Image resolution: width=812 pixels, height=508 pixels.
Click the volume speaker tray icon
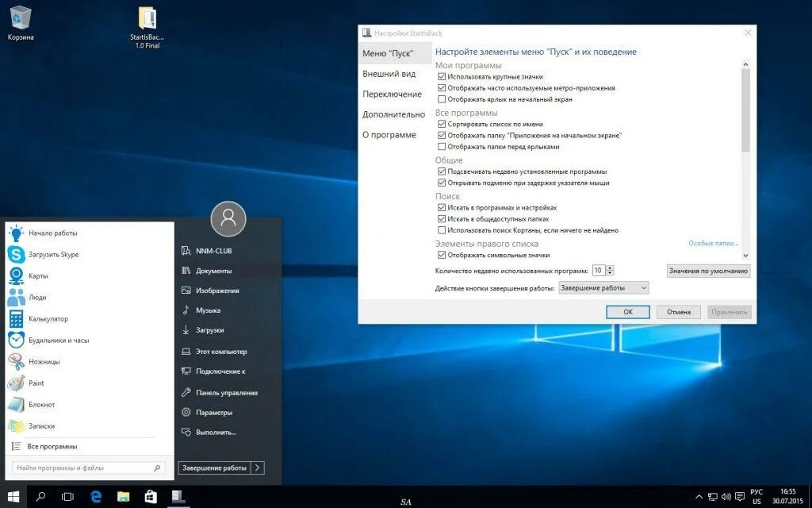[726, 497]
